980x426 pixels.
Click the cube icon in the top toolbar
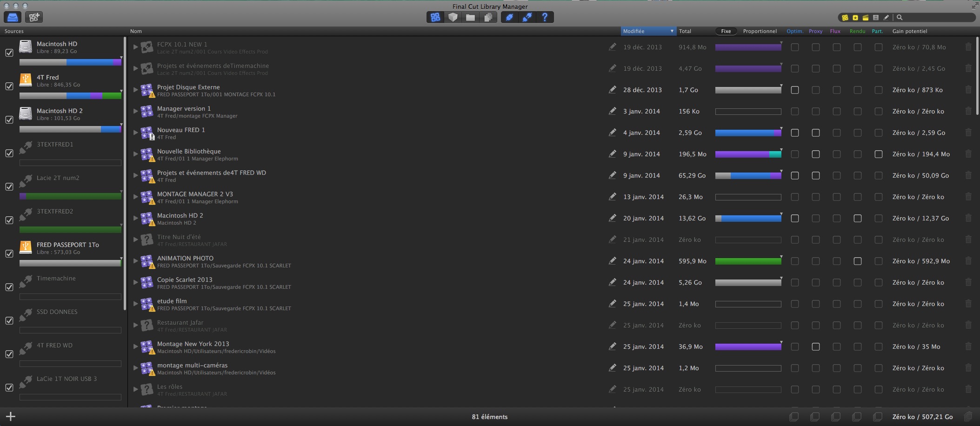click(453, 17)
